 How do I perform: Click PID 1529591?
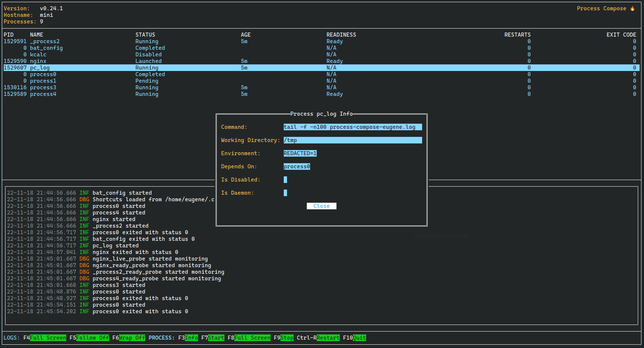(15, 41)
